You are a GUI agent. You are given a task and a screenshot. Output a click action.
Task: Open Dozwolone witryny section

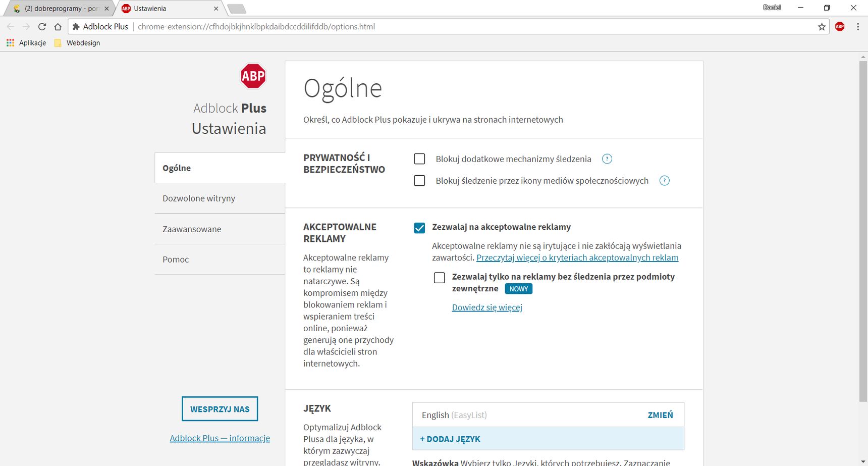coord(220,198)
